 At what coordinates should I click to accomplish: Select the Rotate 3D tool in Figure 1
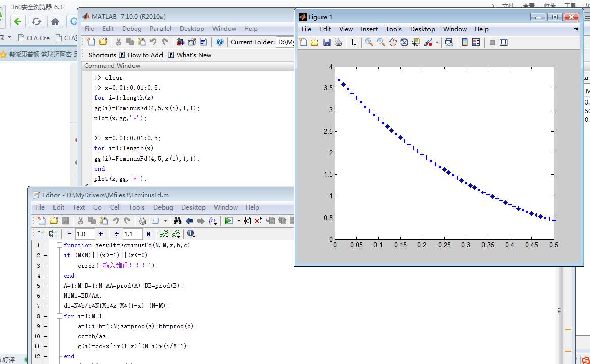404,43
